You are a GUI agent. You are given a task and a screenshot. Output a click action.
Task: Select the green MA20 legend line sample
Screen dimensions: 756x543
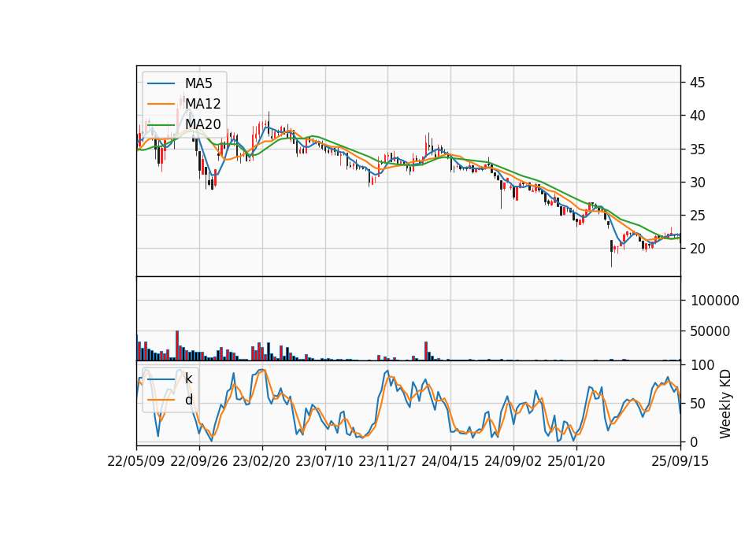click(x=161, y=124)
